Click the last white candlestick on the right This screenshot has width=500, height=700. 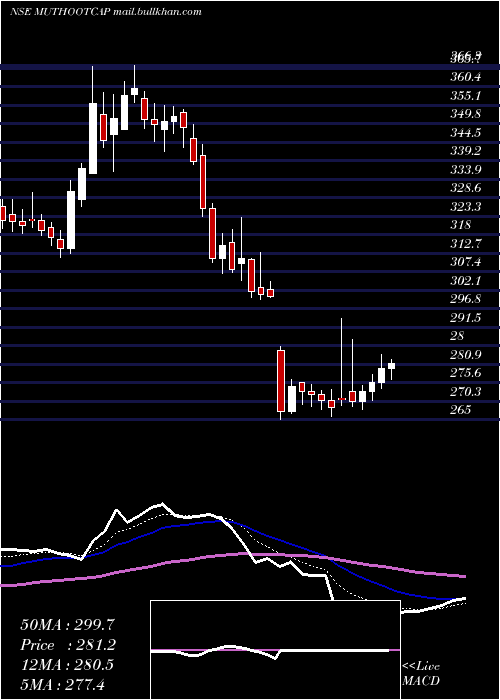pyautogui.click(x=392, y=366)
